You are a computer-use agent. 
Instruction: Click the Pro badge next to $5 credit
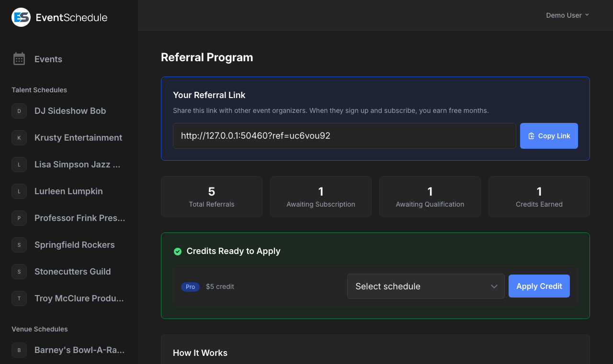coord(190,287)
